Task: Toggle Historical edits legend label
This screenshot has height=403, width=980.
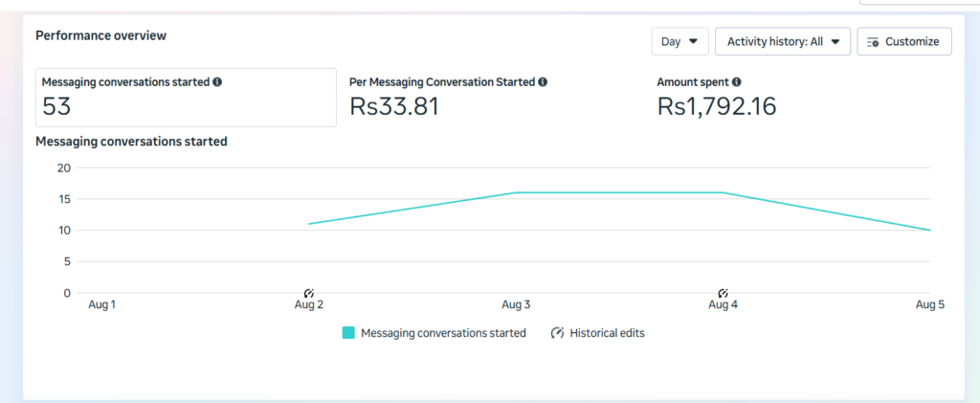Action: [x=607, y=333]
